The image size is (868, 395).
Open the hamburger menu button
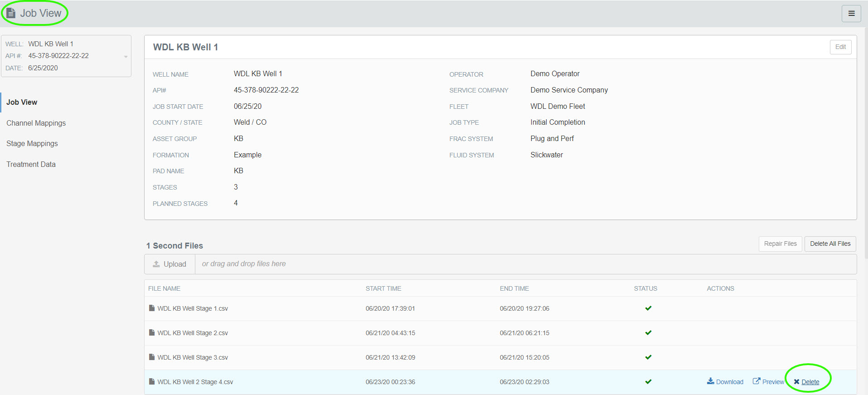[x=851, y=14]
